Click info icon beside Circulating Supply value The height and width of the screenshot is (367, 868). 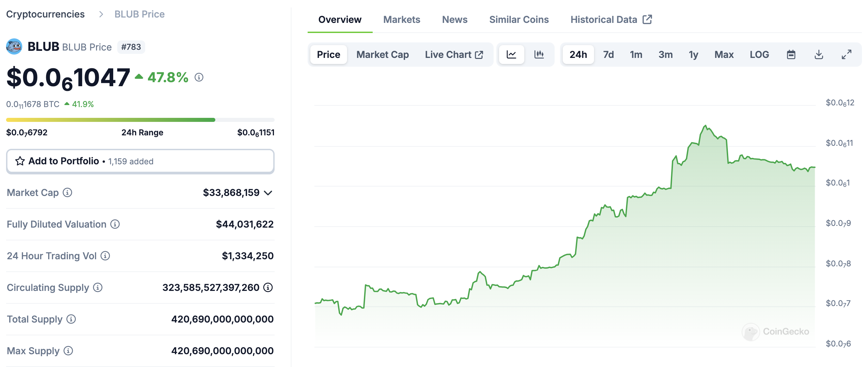tap(268, 288)
